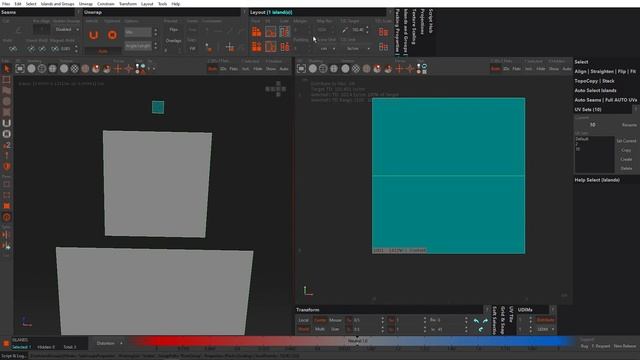The image size is (640, 360).
Task: Open the Disabled dropdown in Seams panel
Action: 67,29
